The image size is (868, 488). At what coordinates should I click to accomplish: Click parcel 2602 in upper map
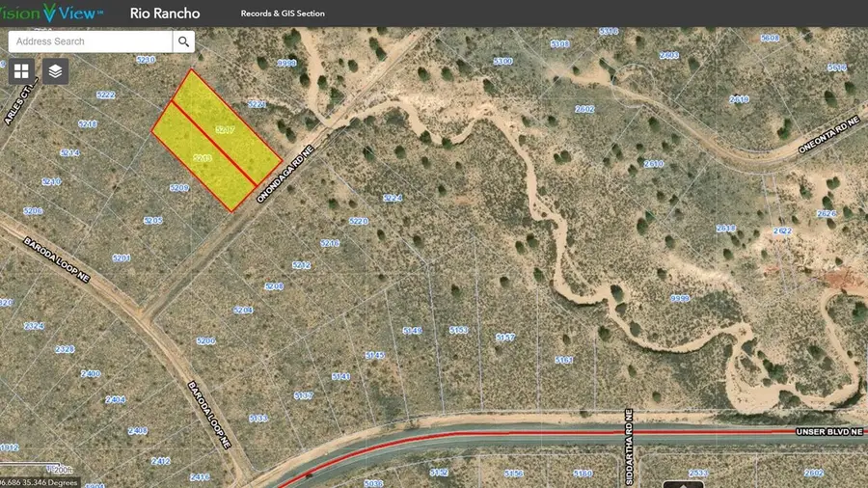pyautogui.click(x=584, y=109)
